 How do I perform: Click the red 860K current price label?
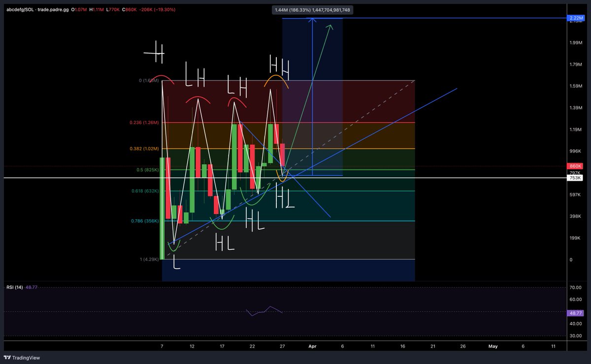(575, 166)
